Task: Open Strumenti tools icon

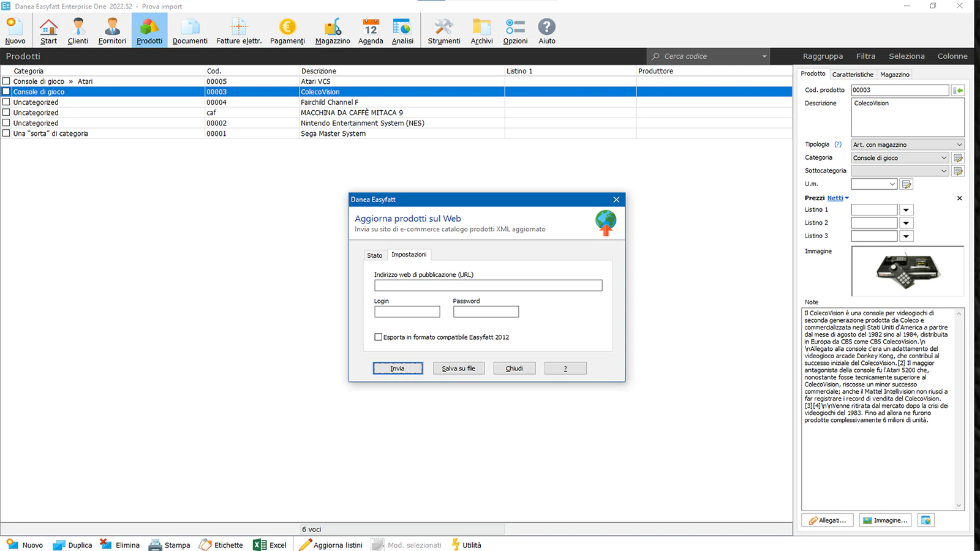Action: [x=443, y=31]
